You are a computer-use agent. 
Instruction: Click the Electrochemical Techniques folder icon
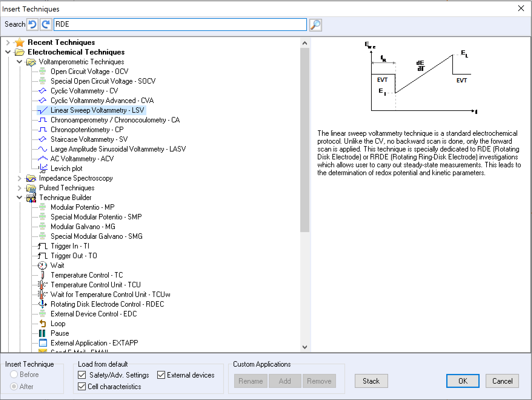point(20,52)
